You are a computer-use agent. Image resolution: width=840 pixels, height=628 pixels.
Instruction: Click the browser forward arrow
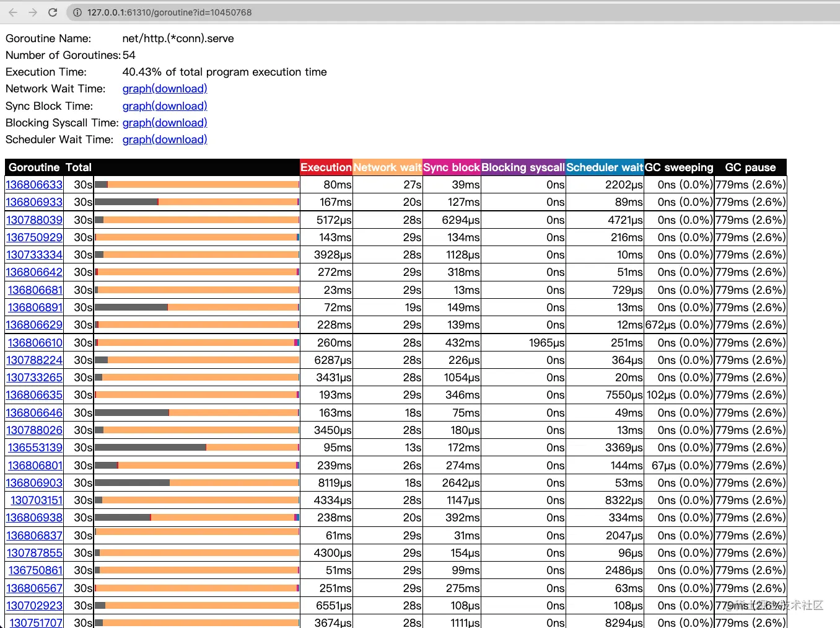click(33, 12)
